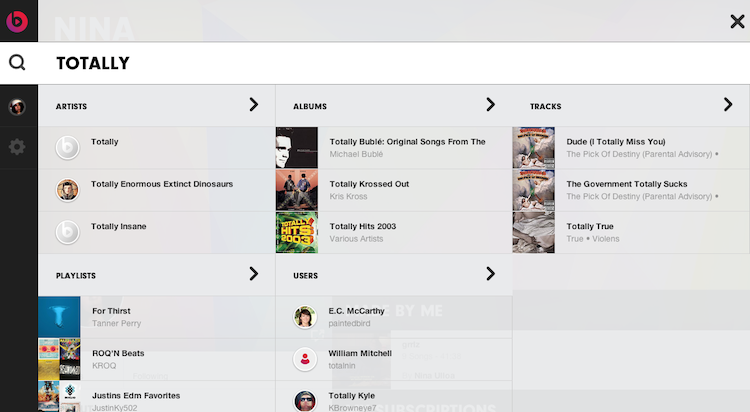This screenshot has height=412, width=750.
Task: Open Totally Bublé album cover
Action: (x=297, y=147)
